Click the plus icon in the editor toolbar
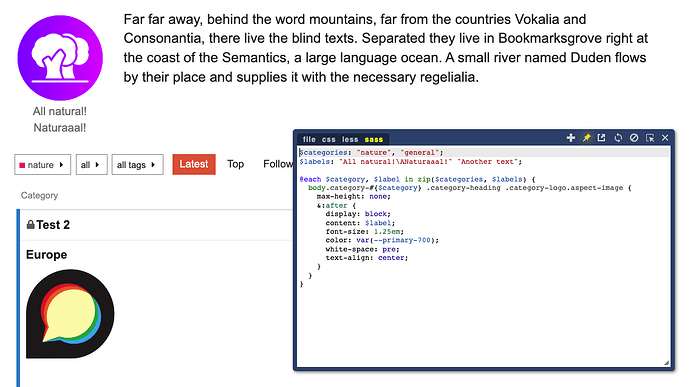The image size is (690, 387). [571, 138]
